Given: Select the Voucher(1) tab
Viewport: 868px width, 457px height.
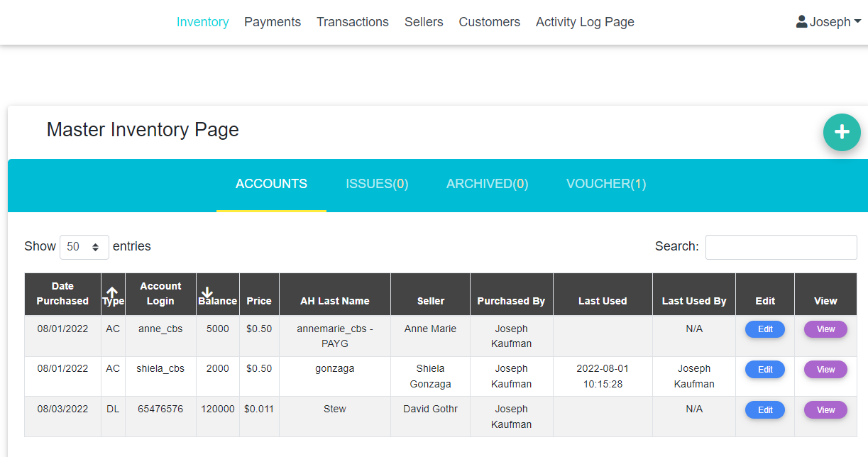Looking at the screenshot, I should point(606,184).
